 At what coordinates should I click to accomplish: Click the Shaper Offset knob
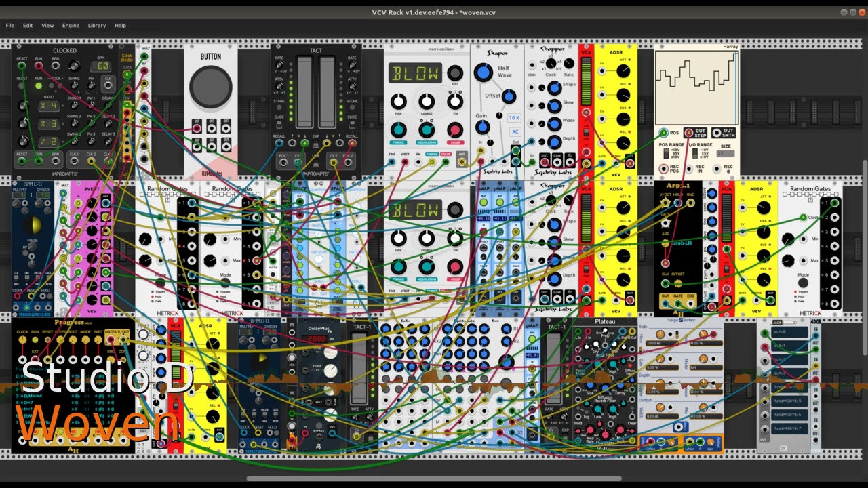[x=509, y=96]
